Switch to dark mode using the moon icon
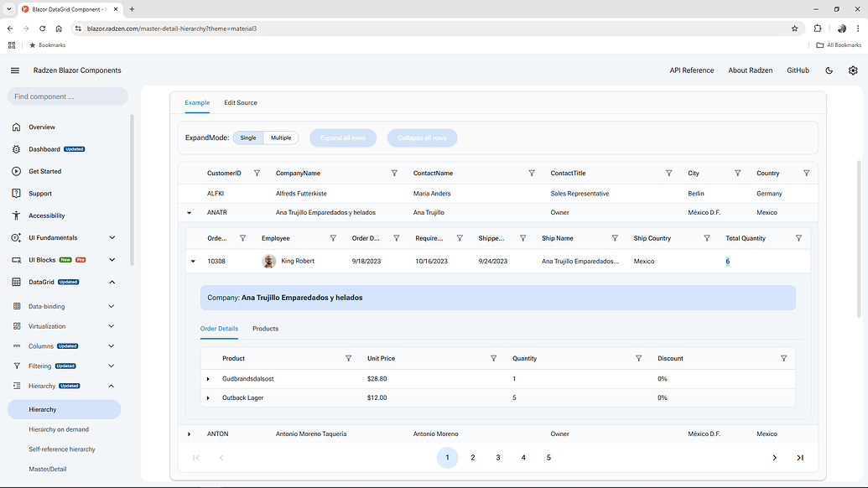The image size is (868, 488). (x=829, y=70)
